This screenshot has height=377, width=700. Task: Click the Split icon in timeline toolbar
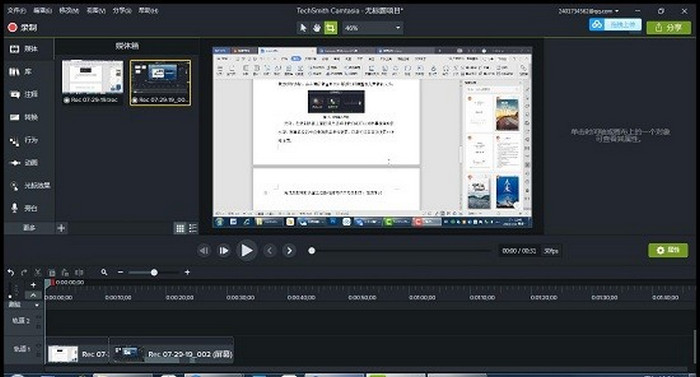[x=79, y=272]
